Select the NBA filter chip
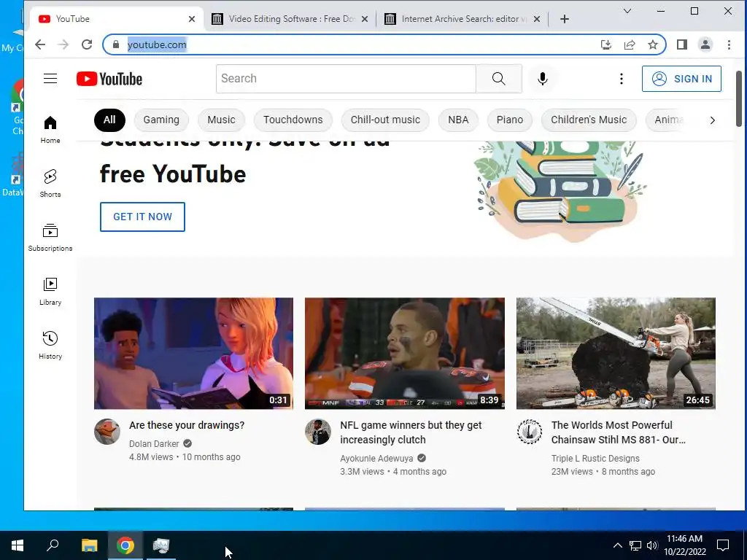Screen dimensions: 747x560 [x=458, y=120]
